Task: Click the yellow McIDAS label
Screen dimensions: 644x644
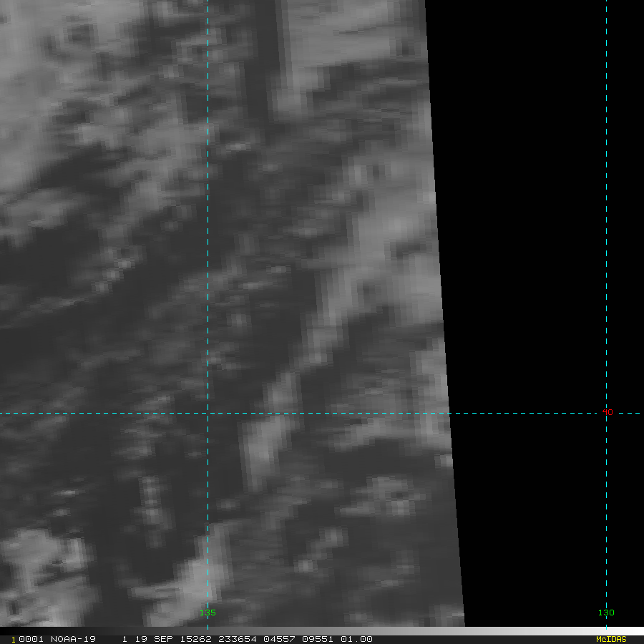Action: [x=611, y=639]
